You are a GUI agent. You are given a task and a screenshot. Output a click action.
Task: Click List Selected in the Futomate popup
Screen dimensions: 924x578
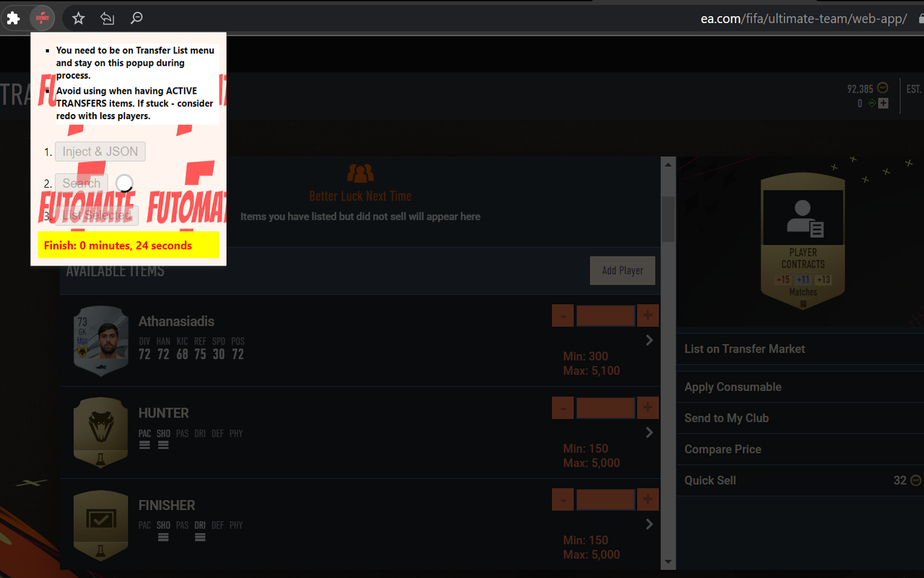click(97, 215)
